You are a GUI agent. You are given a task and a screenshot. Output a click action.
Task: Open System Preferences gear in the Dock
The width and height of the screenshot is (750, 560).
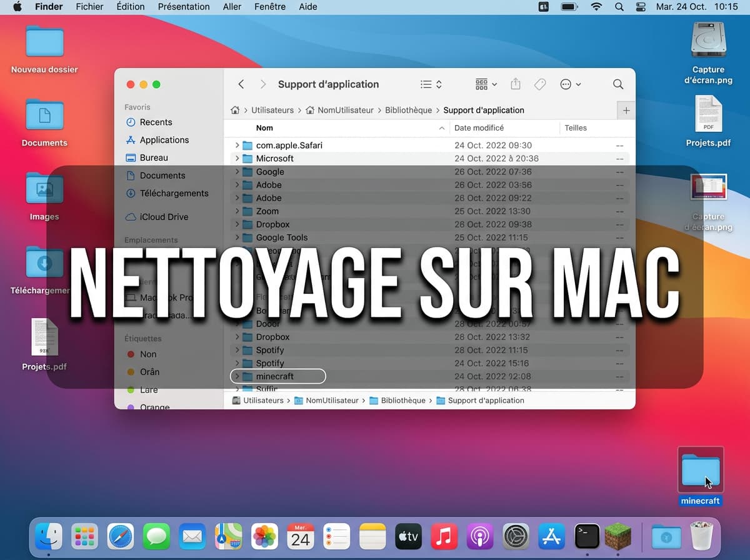click(516, 536)
